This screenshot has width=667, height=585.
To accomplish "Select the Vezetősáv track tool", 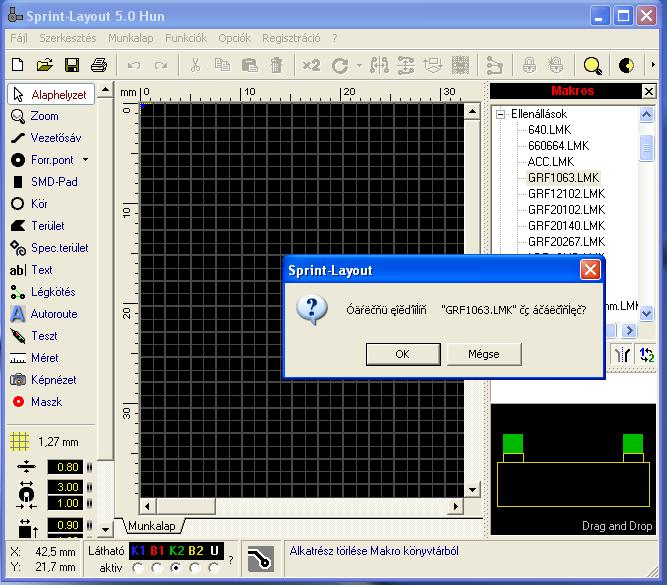I will [46, 138].
